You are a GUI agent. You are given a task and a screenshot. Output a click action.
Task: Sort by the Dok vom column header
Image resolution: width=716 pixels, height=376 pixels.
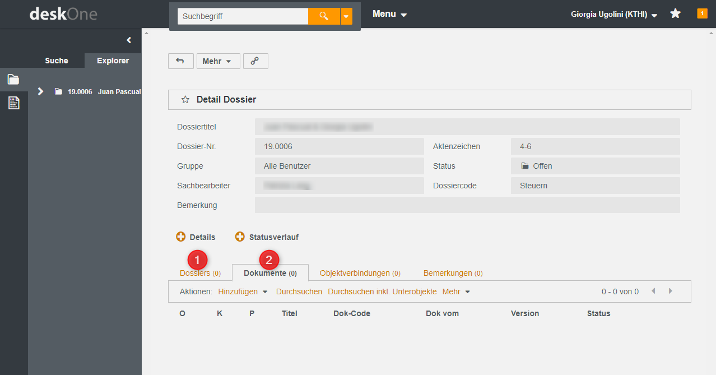(442, 313)
